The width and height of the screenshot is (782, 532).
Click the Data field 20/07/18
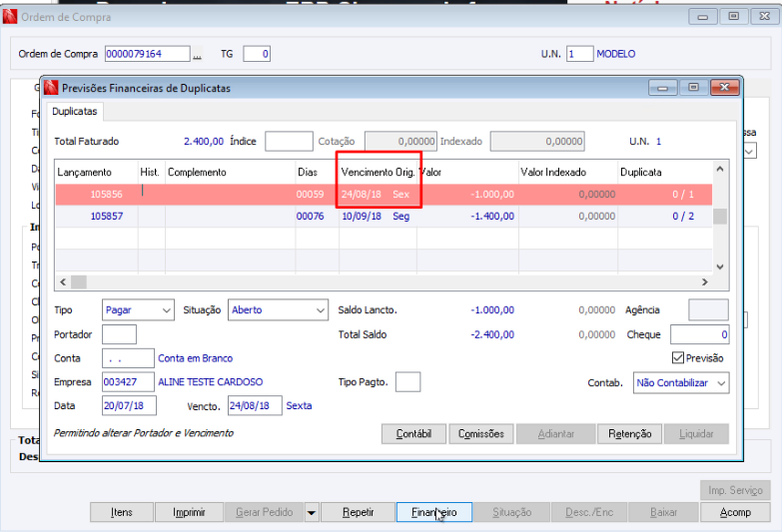click(x=129, y=405)
